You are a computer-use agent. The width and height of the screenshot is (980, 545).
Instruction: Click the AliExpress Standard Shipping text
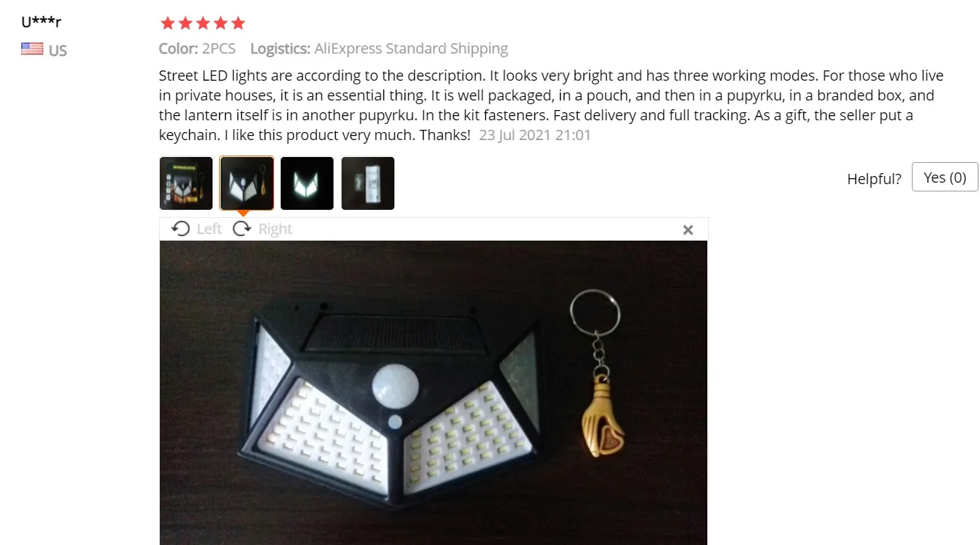411,49
